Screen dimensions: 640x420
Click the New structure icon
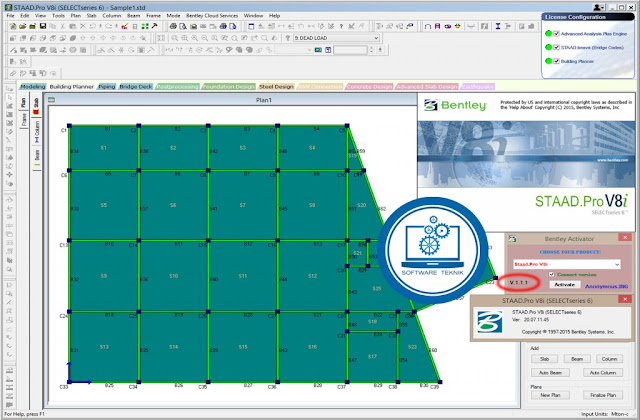click(x=13, y=26)
